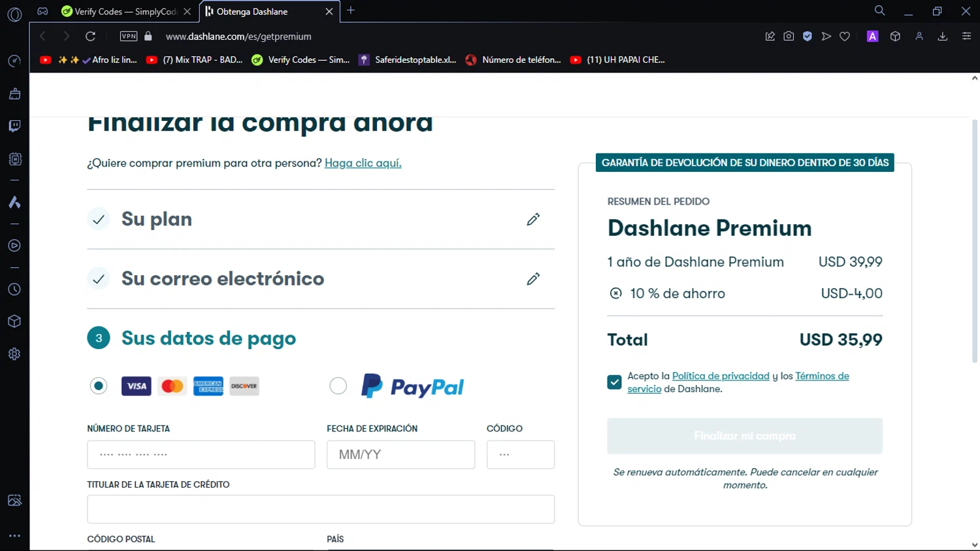Close the Obtenga Dashlane tab
This screenshot has width=980, height=551.
(x=329, y=11)
